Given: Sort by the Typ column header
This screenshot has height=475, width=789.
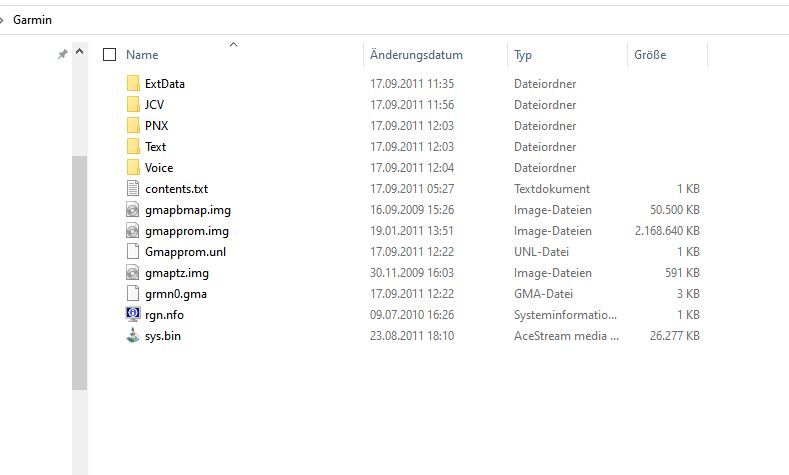Looking at the screenshot, I should coord(523,55).
